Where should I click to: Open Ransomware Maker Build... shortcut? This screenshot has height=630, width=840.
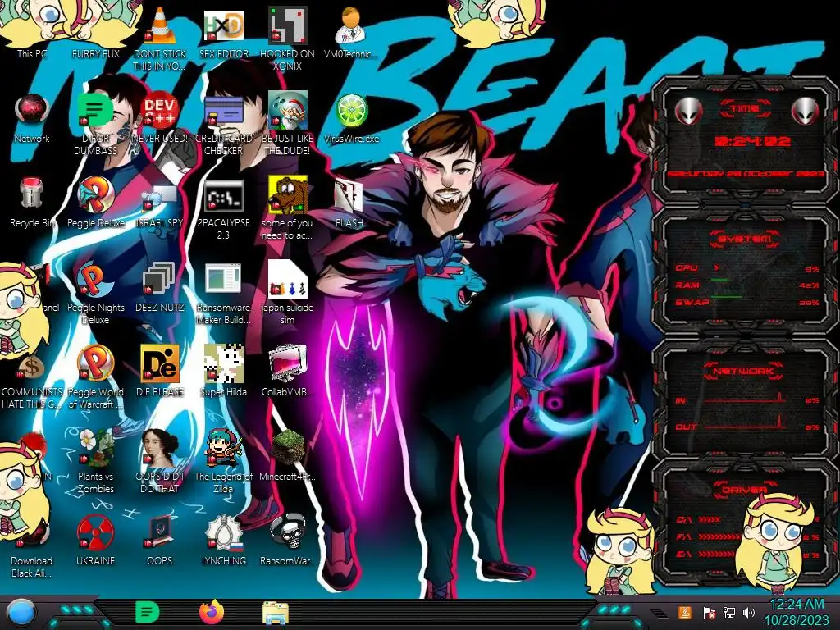click(x=223, y=294)
